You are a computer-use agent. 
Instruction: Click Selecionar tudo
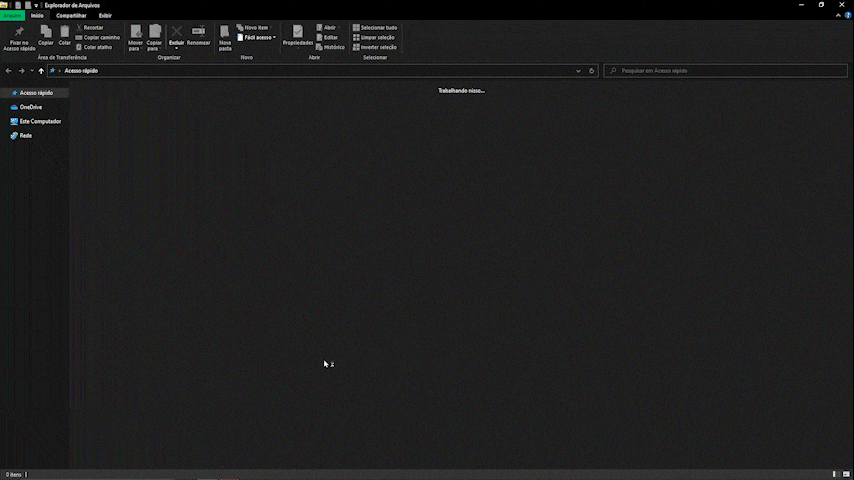pos(375,27)
